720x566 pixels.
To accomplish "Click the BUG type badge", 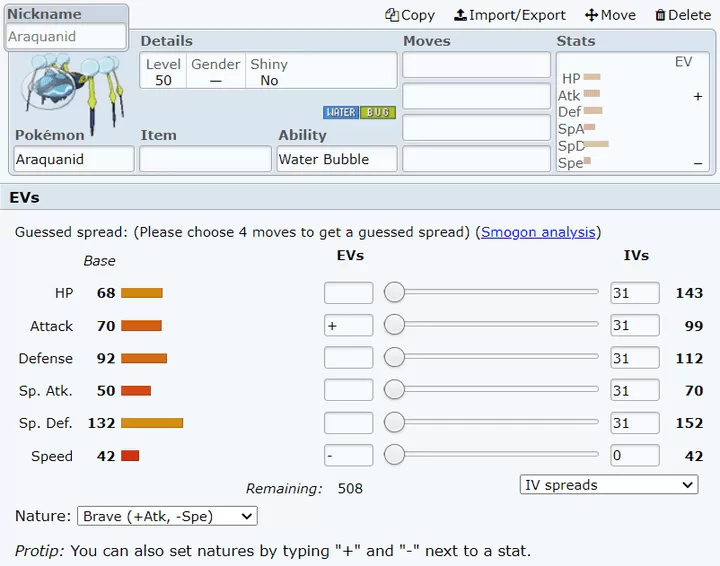I will click(378, 112).
